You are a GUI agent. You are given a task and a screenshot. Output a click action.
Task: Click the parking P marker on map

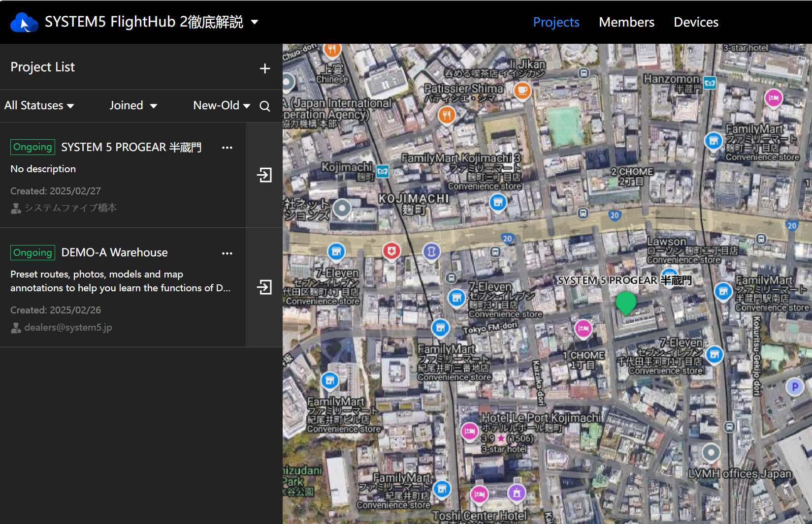[794, 387]
